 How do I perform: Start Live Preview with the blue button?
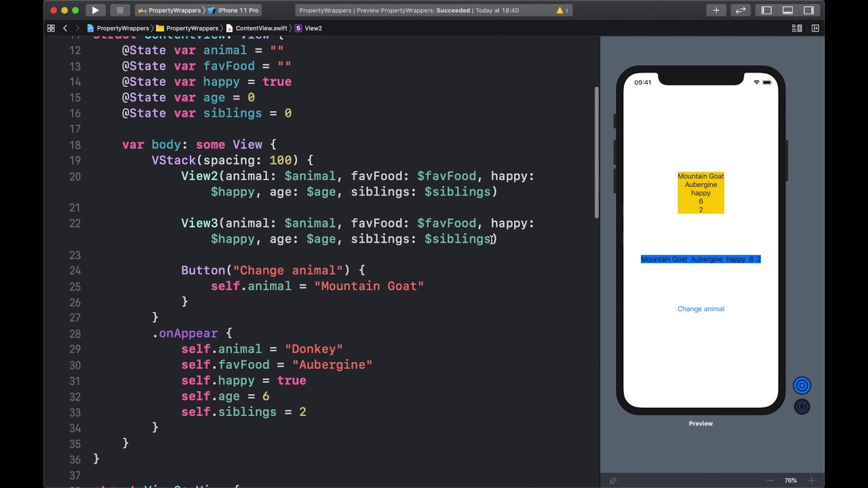[x=802, y=386]
